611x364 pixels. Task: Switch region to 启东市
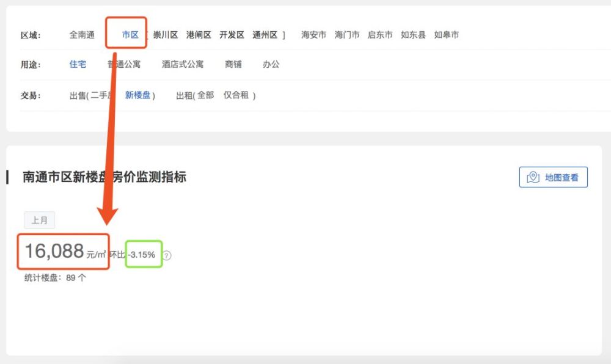click(380, 35)
